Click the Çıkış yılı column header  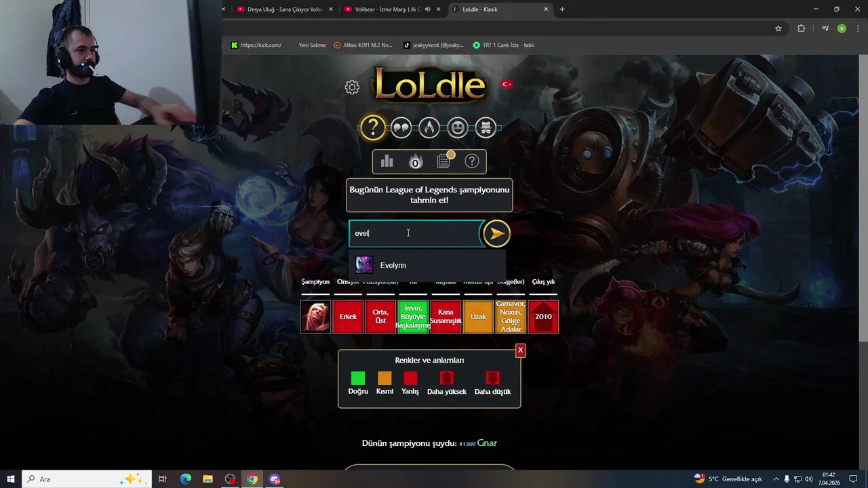(x=543, y=282)
